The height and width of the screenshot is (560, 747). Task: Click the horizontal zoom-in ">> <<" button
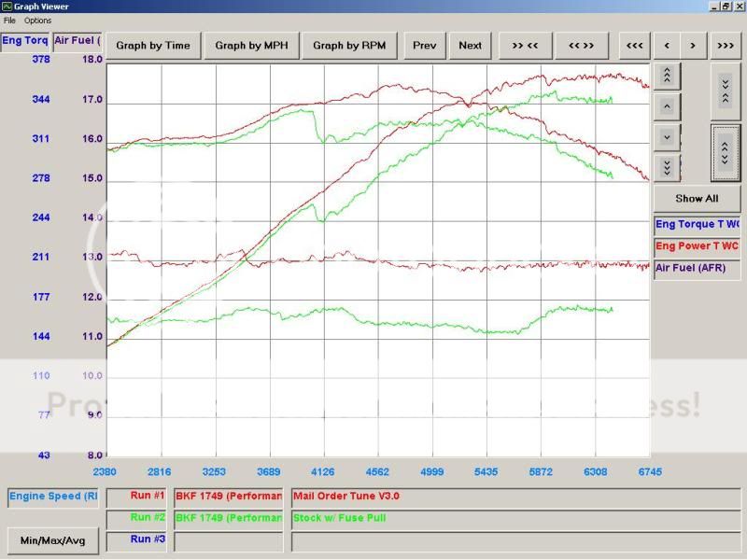click(x=526, y=45)
